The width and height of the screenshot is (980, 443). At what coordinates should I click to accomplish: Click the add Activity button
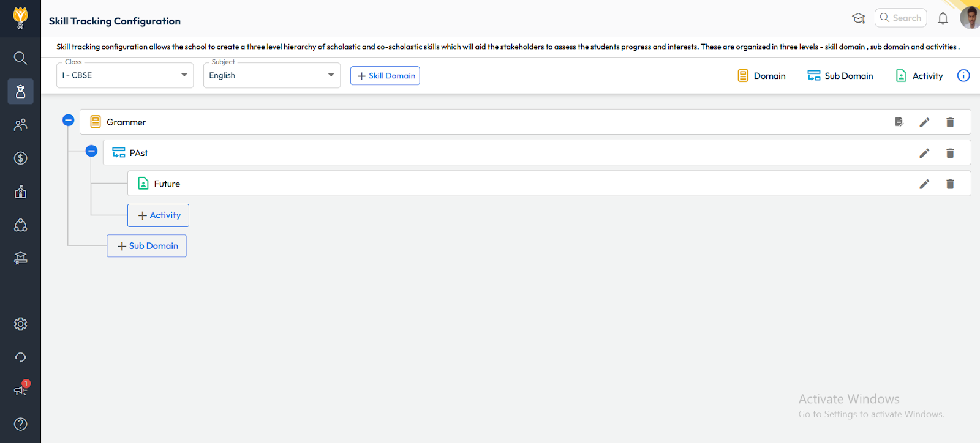tap(158, 215)
